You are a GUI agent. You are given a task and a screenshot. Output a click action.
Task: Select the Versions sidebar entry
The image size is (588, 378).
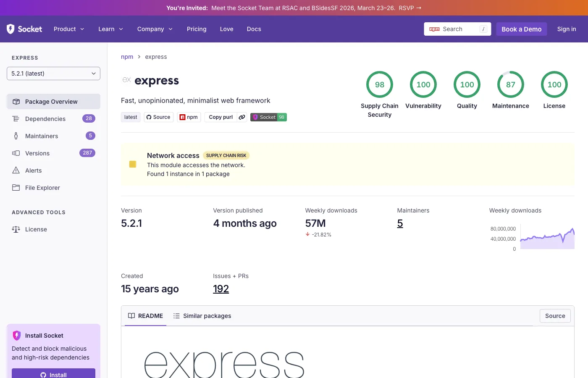point(37,153)
